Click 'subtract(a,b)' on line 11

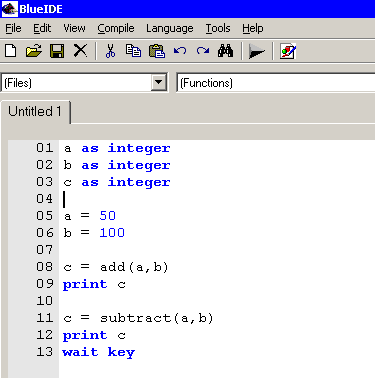click(156, 318)
